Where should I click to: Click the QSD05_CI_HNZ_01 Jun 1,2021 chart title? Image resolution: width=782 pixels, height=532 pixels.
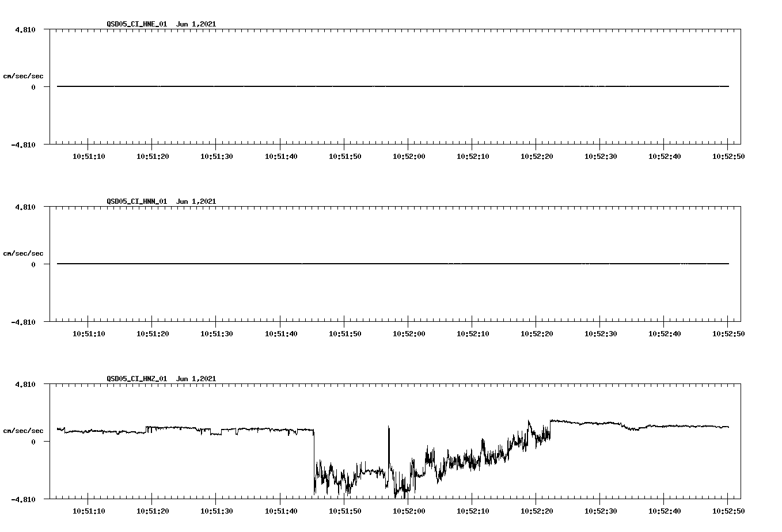[x=161, y=379]
